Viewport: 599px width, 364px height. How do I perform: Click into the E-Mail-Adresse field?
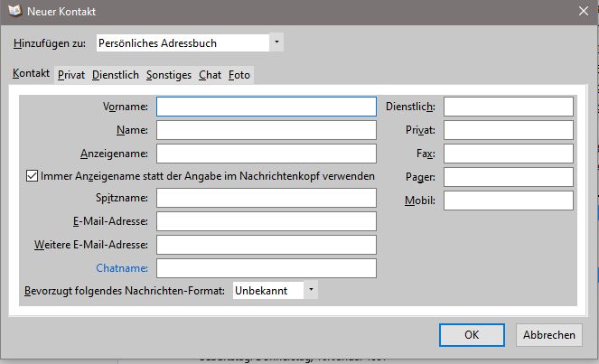coord(266,221)
